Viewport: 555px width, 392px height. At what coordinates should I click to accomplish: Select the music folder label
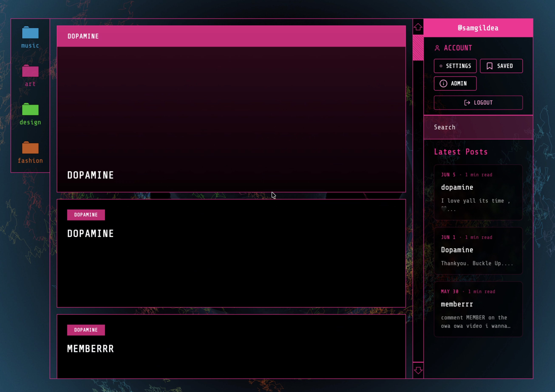click(x=30, y=46)
